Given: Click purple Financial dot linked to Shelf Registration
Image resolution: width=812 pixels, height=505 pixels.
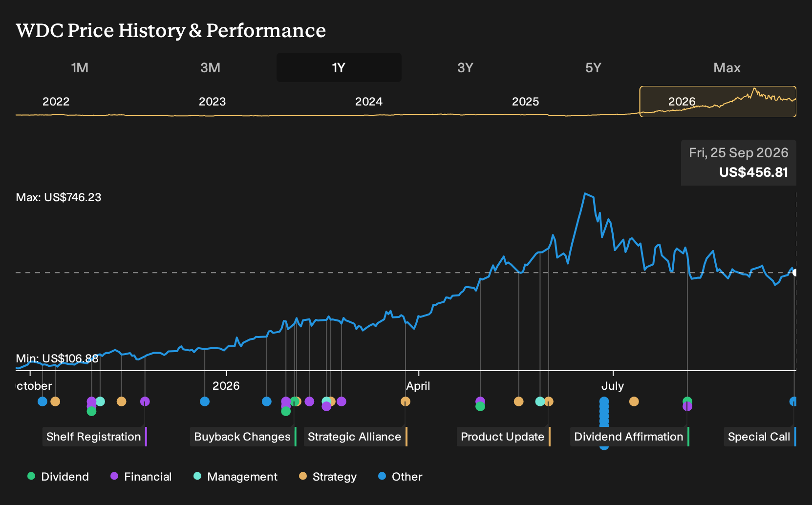Looking at the screenshot, I should pyautogui.click(x=145, y=401).
